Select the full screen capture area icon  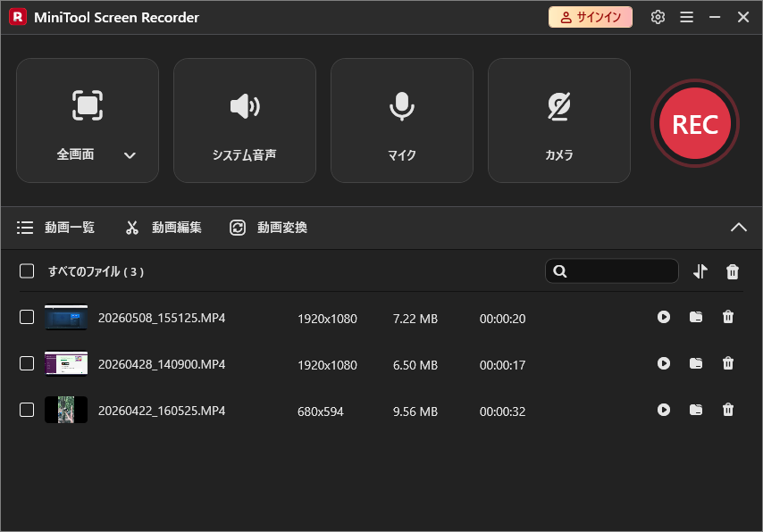click(x=88, y=105)
